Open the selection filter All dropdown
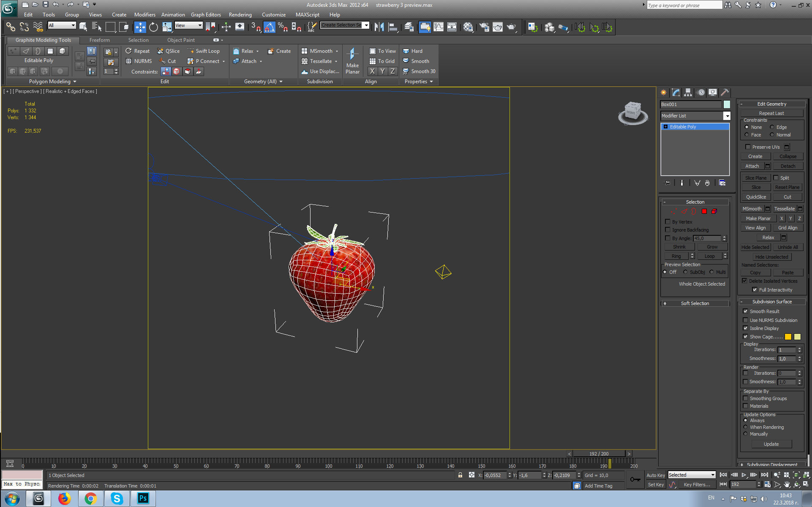The height and width of the screenshot is (507, 812). tap(73, 25)
